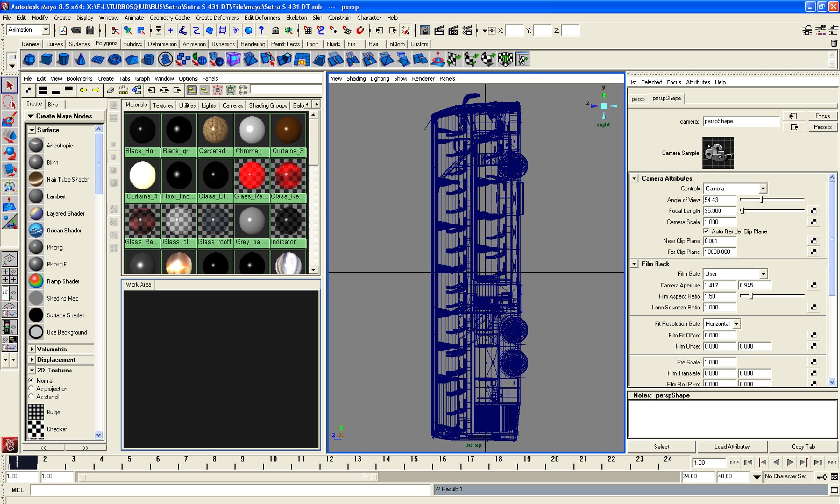Click the Save scene floppy icon
Screen dimensions: 840x504
tap(90, 30)
